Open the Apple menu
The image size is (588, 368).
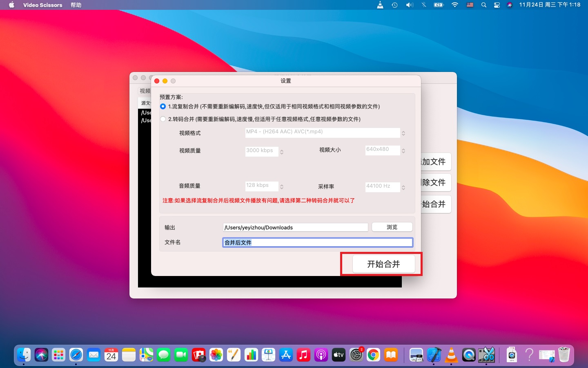(x=11, y=5)
